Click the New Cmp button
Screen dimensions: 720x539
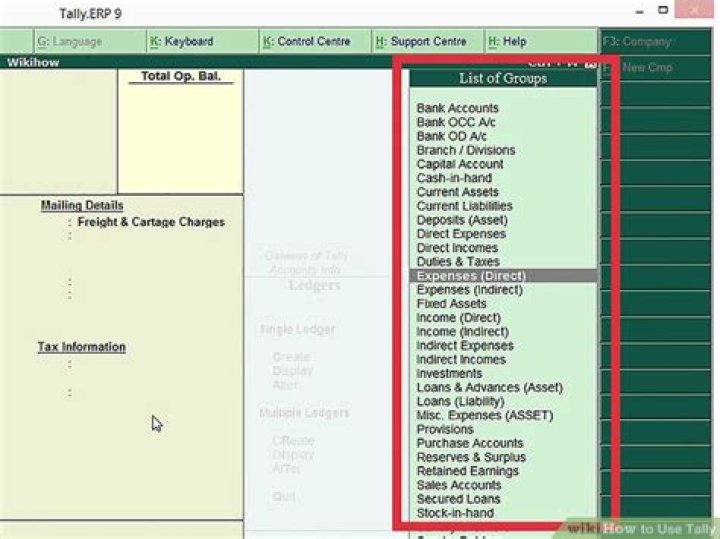655,68
